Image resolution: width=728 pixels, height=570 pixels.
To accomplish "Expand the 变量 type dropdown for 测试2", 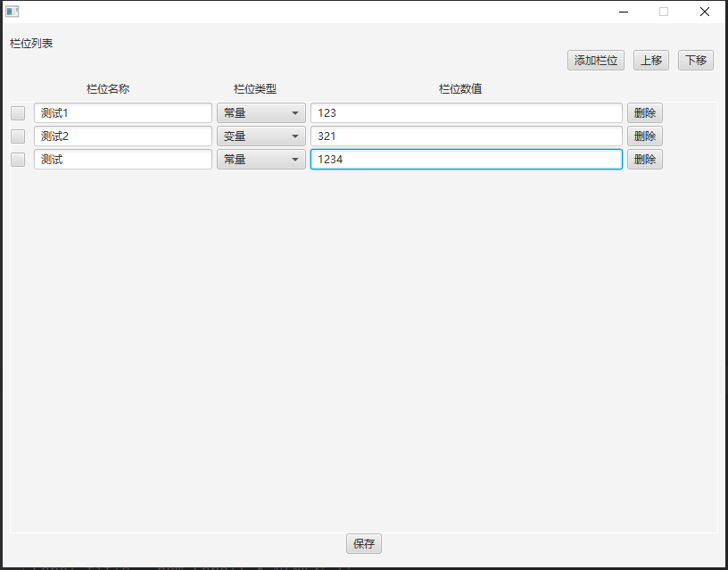I will click(x=261, y=136).
